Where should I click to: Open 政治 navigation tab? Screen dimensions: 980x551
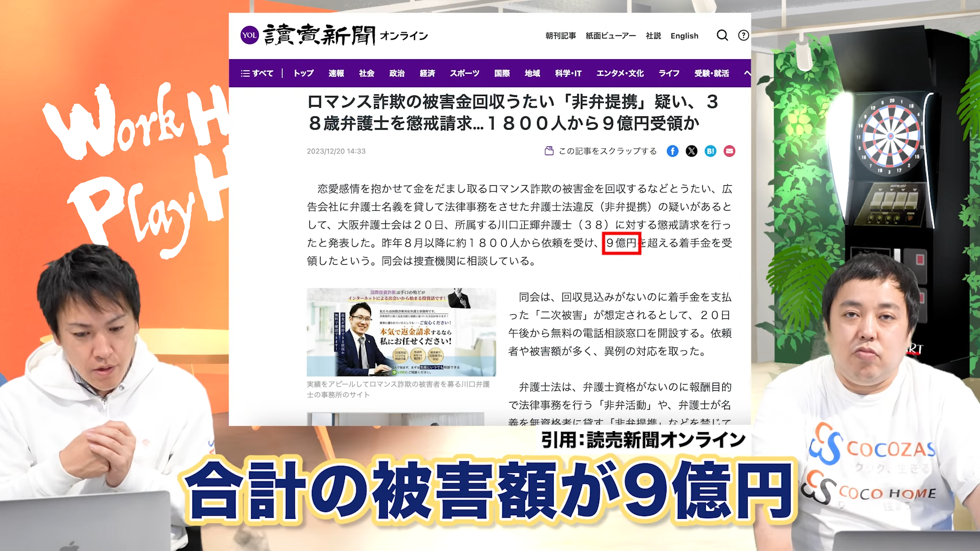click(x=397, y=73)
